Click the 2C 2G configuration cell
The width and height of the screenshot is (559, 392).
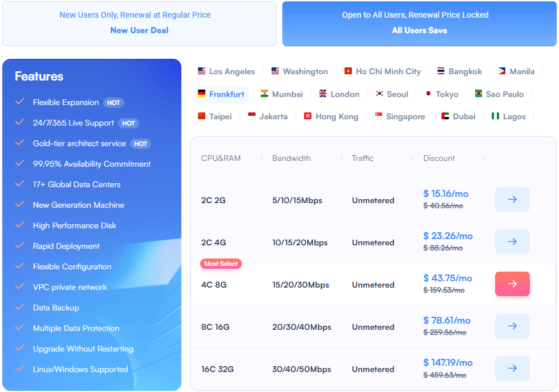[x=213, y=200]
